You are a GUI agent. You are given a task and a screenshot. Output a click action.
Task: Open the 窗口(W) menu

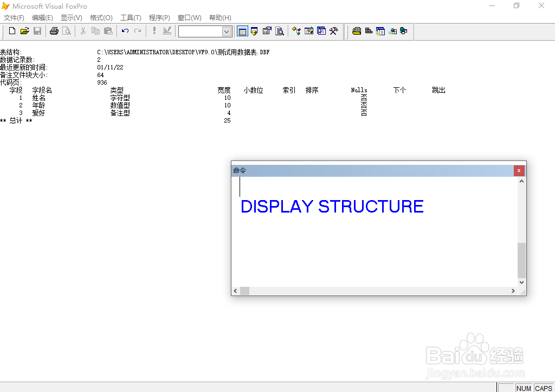(189, 18)
